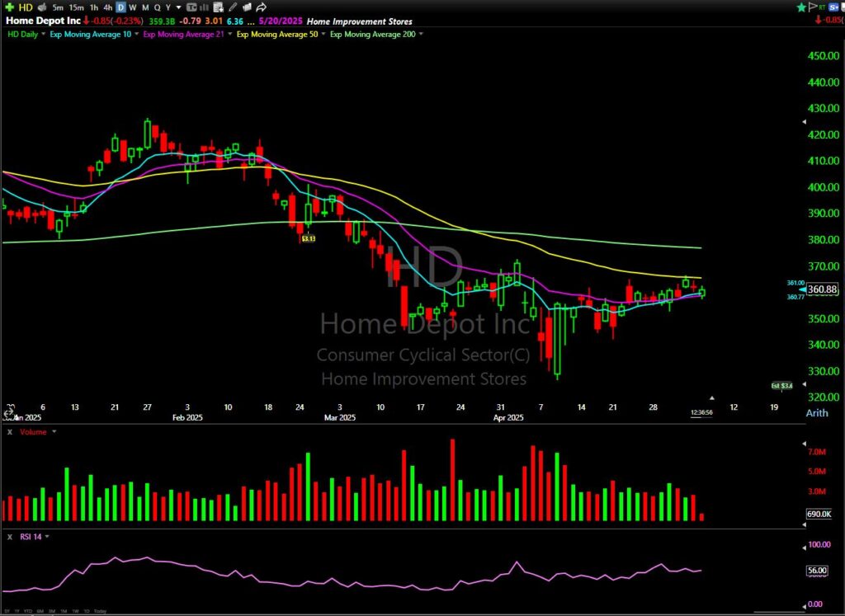
Task: Click the HD ticker symbol field
Action: click(26, 7)
